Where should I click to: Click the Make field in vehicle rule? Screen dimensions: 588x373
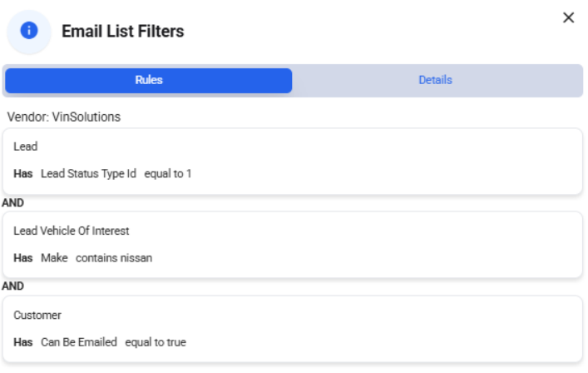(54, 258)
